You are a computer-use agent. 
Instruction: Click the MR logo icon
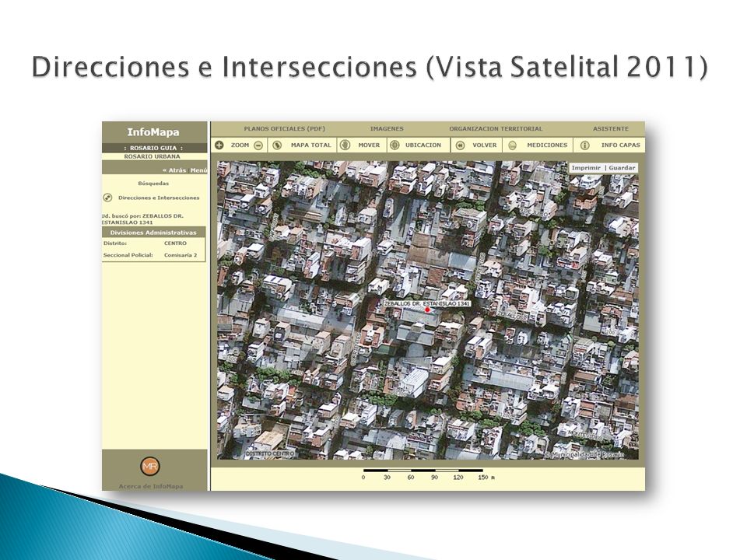click(150, 466)
